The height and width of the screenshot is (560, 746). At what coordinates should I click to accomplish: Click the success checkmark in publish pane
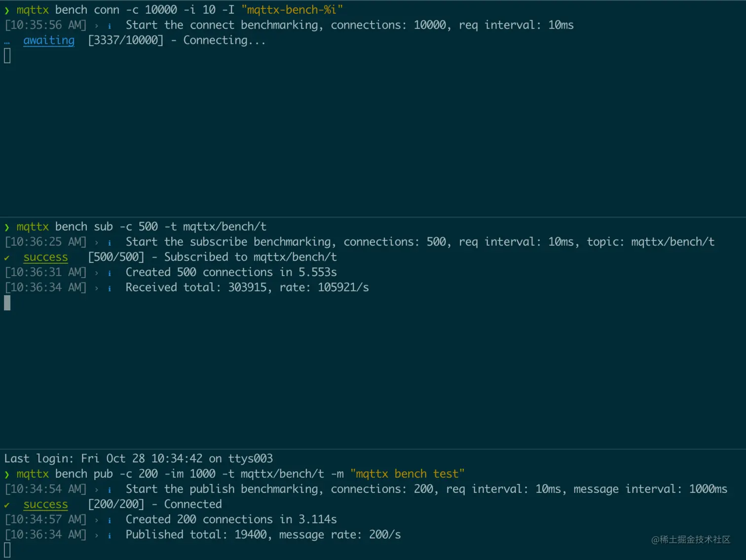[6, 504]
